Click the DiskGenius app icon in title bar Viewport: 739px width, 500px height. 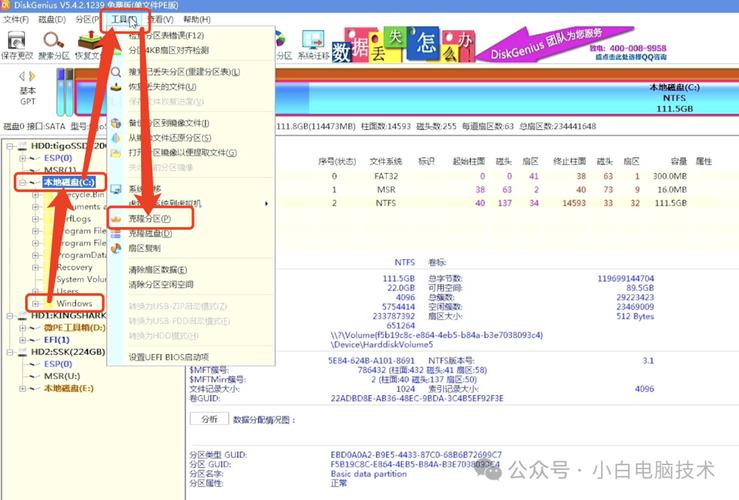click(x=6, y=5)
